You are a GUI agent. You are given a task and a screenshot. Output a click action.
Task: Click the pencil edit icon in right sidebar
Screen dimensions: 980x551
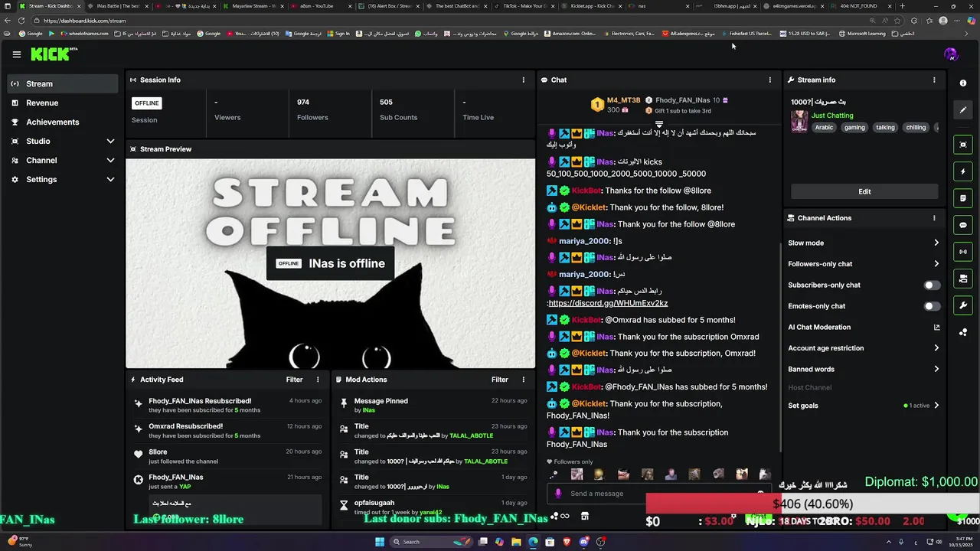[x=963, y=109]
